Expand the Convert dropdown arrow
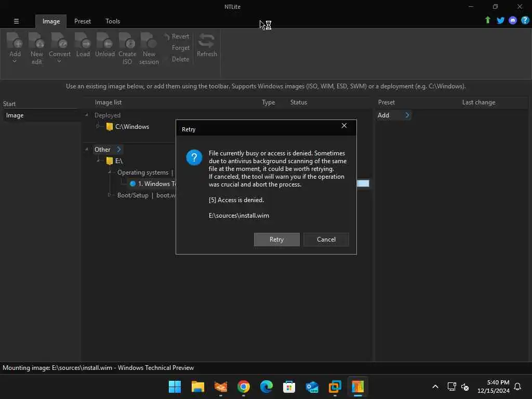Image resolution: width=532 pixels, height=399 pixels. click(x=59, y=61)
